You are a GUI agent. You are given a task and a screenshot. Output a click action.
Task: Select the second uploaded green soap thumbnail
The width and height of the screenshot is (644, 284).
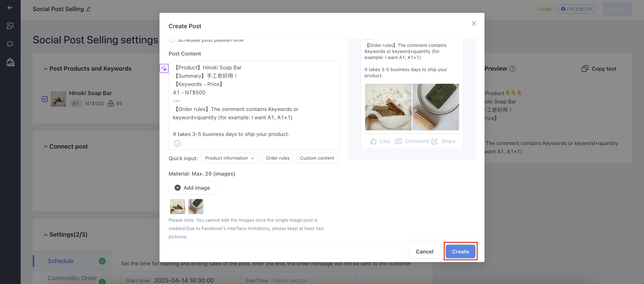pos(196,207)
